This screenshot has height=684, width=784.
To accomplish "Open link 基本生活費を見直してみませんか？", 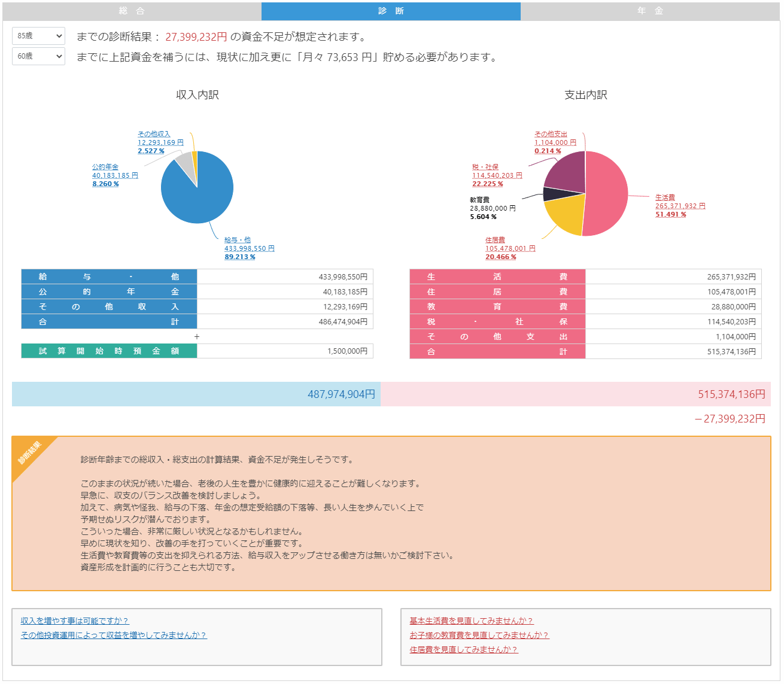I will coord(471,621).
